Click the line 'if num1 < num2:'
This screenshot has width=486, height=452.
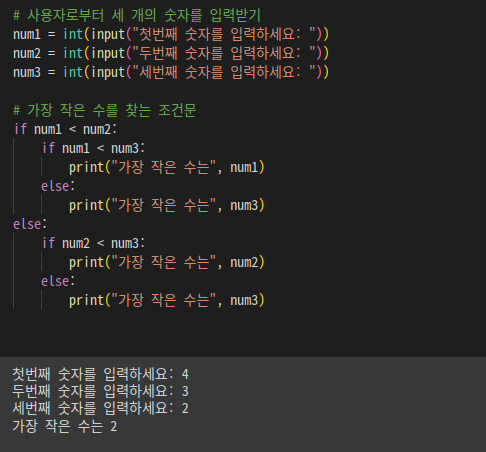(65, 129)
